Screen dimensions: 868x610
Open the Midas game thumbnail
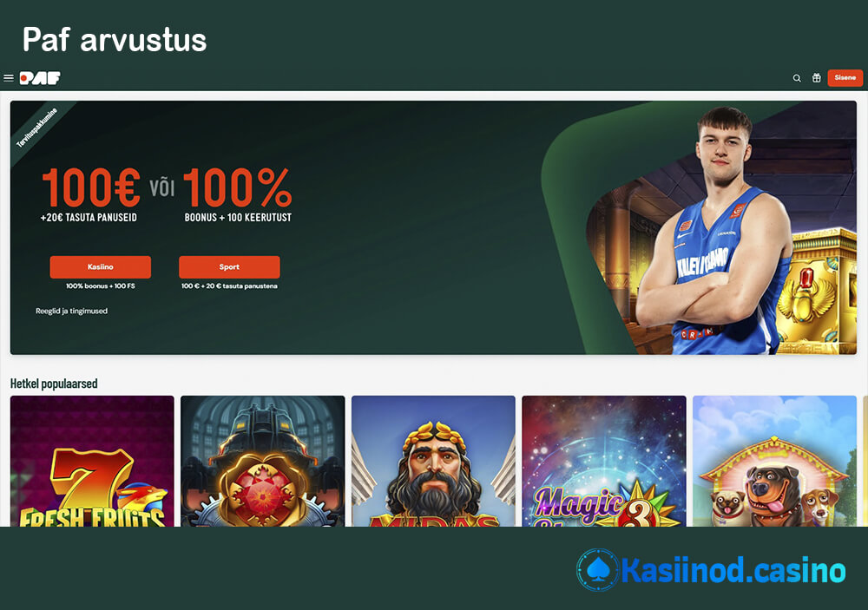pyautogui.click(x=433, y=461)
